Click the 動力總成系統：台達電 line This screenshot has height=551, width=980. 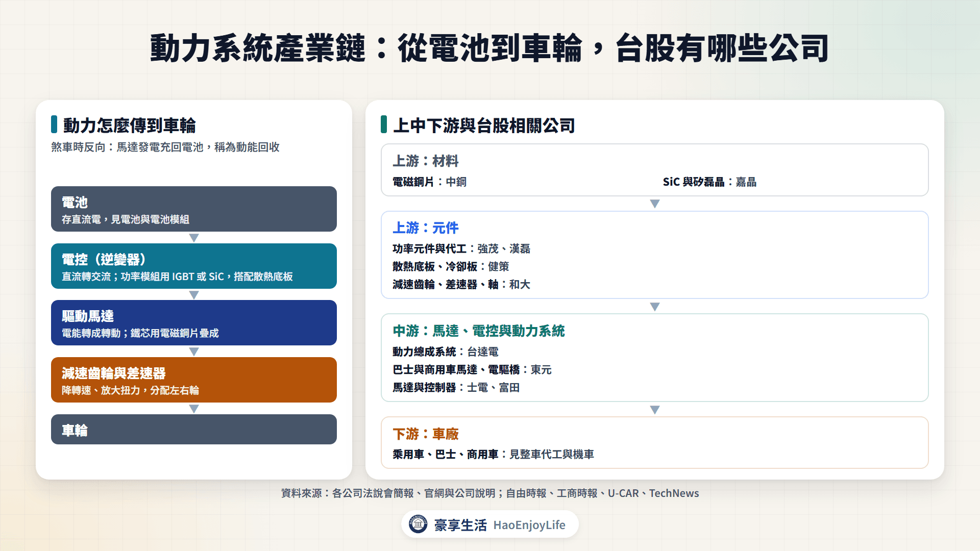pyautogui.click(x=446, y=352)
